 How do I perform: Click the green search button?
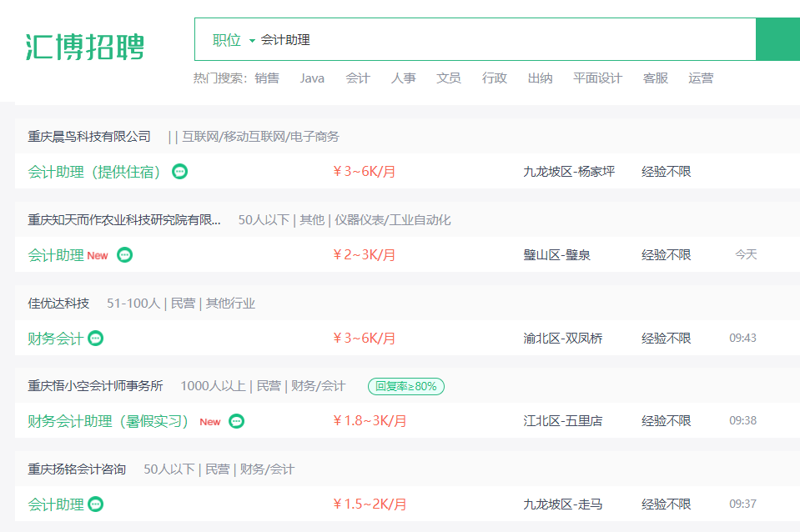[778, 39]
